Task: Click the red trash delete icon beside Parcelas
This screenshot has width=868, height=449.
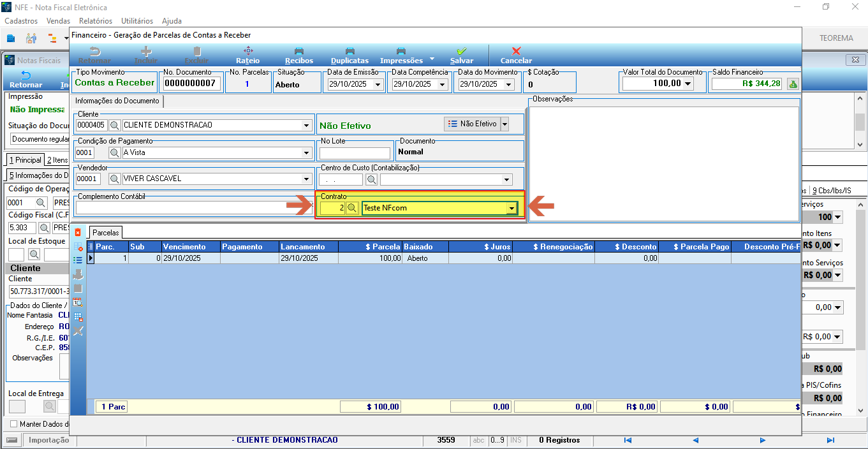Action: (x=78, y=232)
